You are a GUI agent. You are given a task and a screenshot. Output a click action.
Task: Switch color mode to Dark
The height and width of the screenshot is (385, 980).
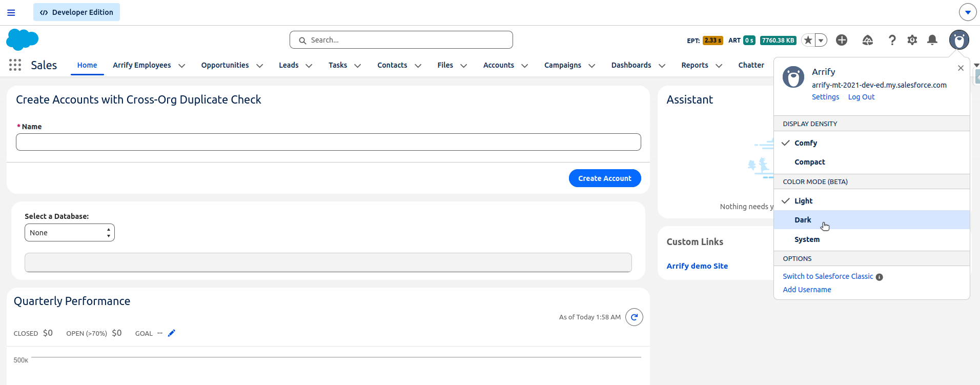coord(803,220)
